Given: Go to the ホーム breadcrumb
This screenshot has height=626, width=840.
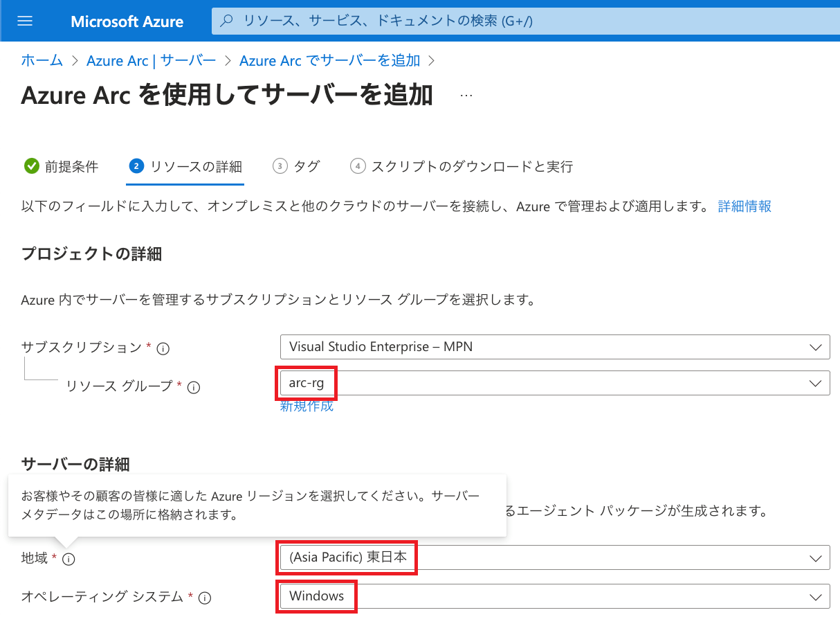Looking at the screenshot, I should pos(42,60).
